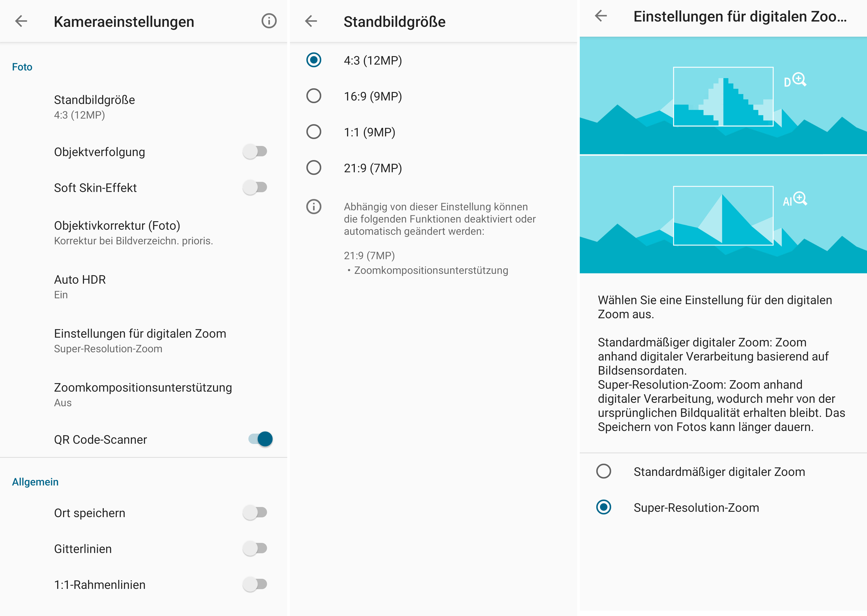Image resolution: width=867 pixels, height=616 pixels.
Task: Go back from Kameraeinstellungen screen
Action: point(21,21)
